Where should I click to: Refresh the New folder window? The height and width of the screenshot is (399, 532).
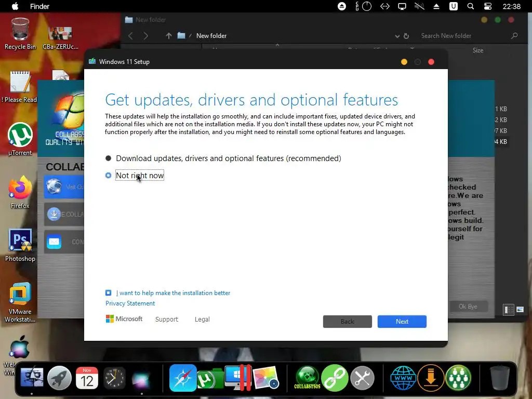pyautogui.click(x=406, y=36)
